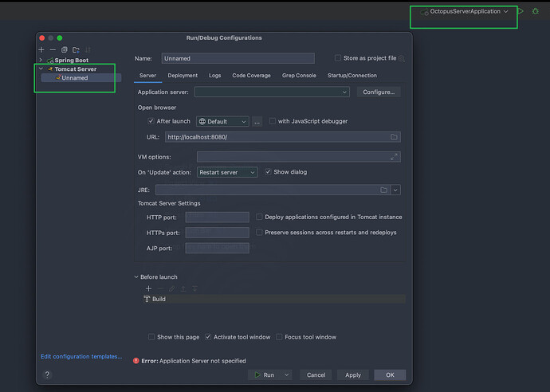Click the Cancel button
550x392 pixels.
tap(316, 374)
